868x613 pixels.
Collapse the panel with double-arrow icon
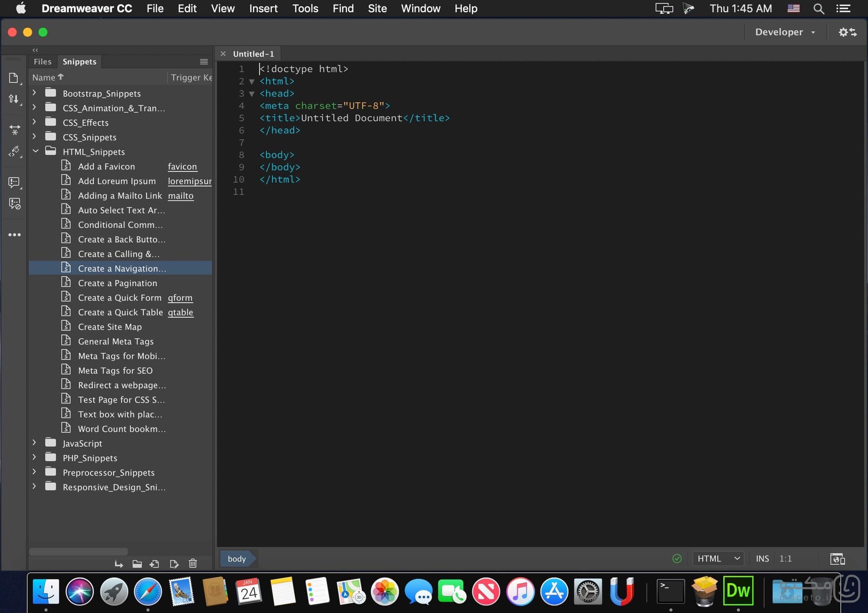[35, 50]
